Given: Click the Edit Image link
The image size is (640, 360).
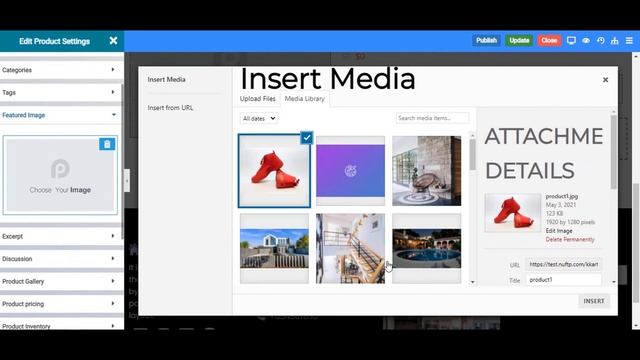Looking at the screenshot, I should (x=559, y=231).
